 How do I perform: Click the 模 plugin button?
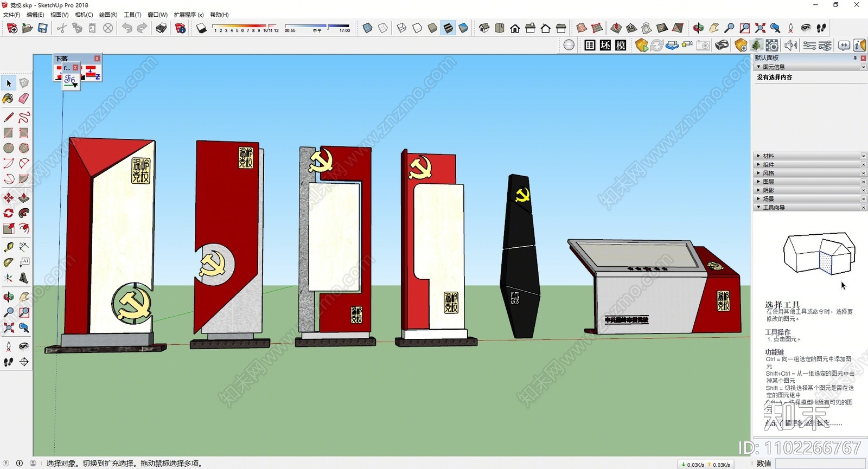[x=621, y=45]
